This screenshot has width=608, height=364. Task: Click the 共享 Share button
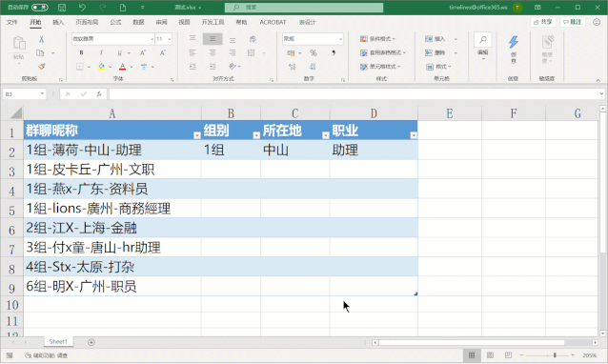coord(543,22)
